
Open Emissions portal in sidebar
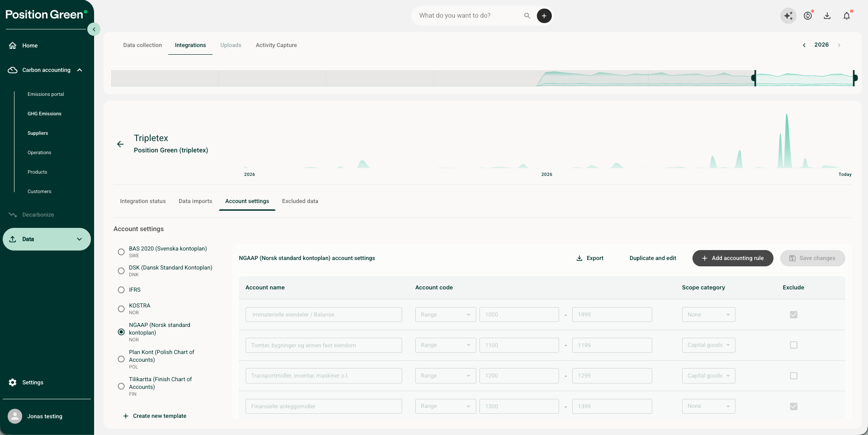[46, 95]
